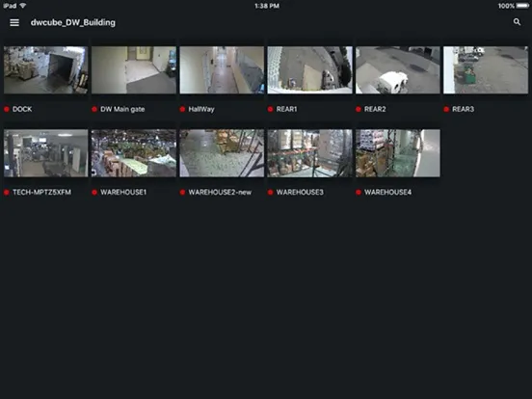The width and height of the screenshot is (532, 399).
Task: Open the HallWay camera thumbnail
Action: (222, 70)
